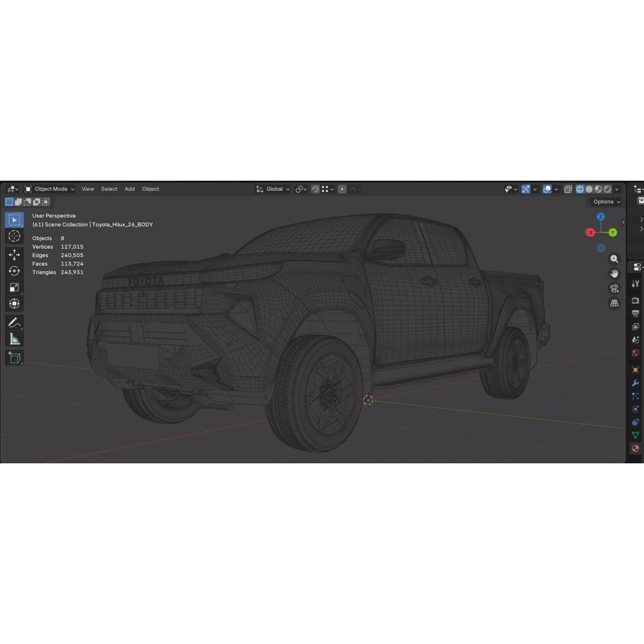Click the Toyota_Hilux_26_BODY object name text
644x644 pixels.
122,225
